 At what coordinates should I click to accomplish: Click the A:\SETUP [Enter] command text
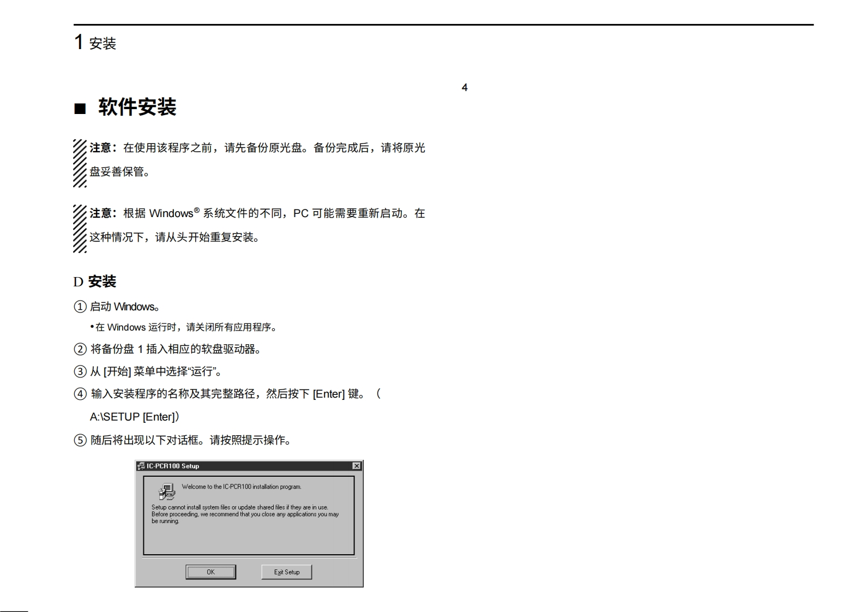(x=134, y=417)
